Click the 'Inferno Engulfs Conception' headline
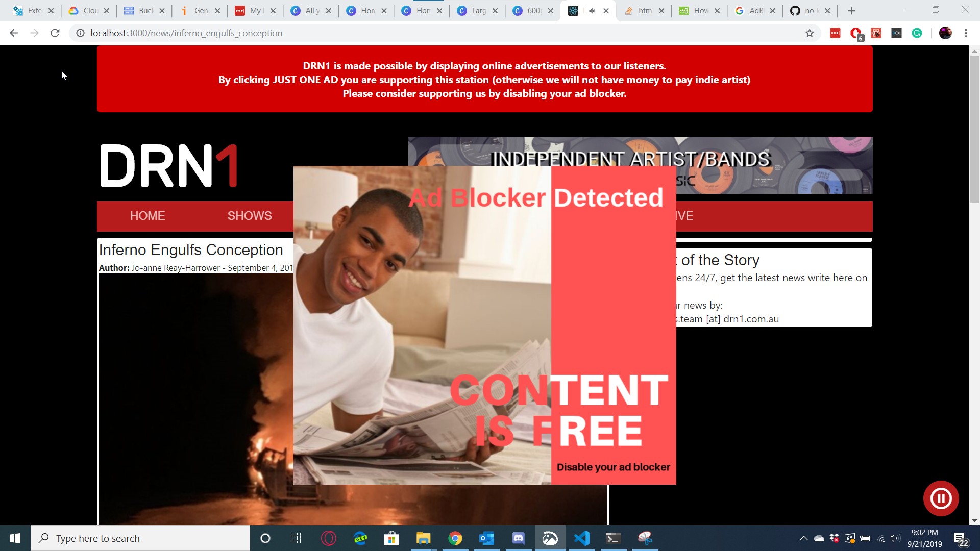Screen dimensions: 980x551 191,250
